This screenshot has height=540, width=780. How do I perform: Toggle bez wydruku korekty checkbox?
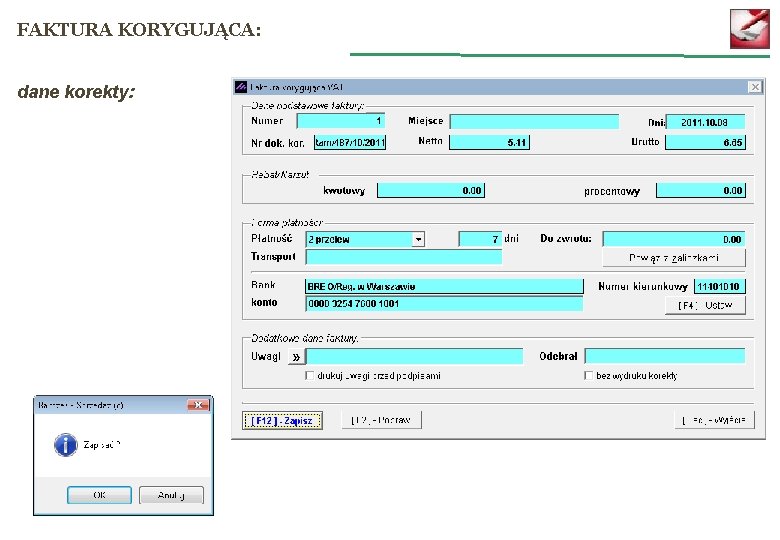tap(588, 375)
